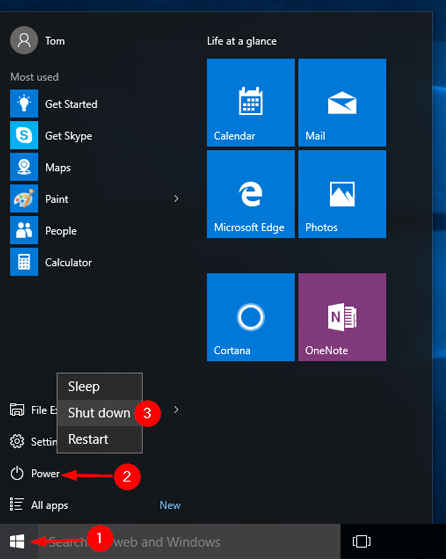This screenshot has width=446, height=560.
Task: Open the Task View icon on taskbar
Action: pos(361,541)
